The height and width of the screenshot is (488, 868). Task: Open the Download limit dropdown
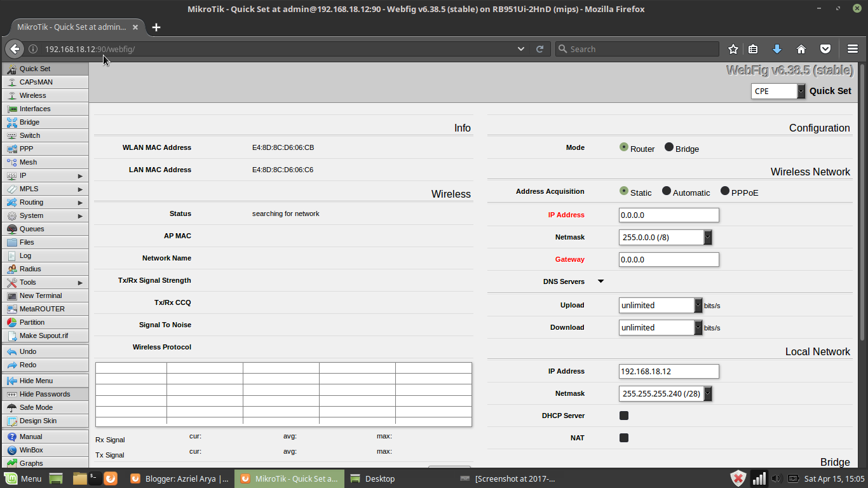click(x=661, y=327)
